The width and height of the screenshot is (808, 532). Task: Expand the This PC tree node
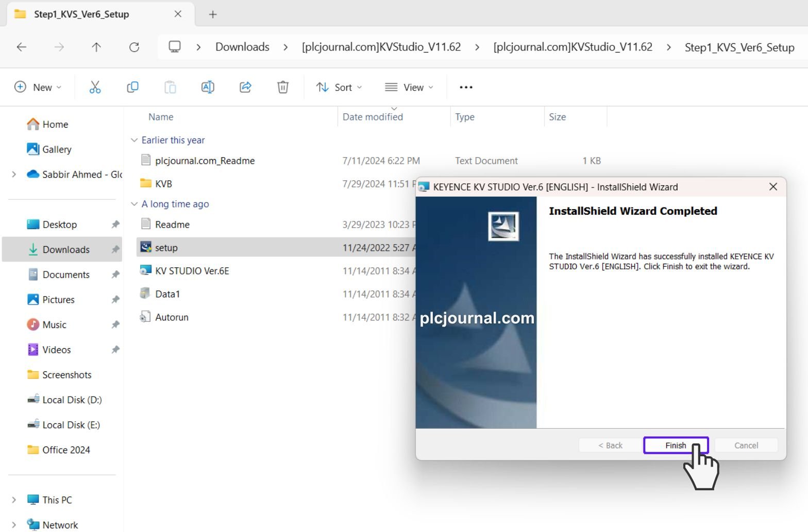pos(14,500)
